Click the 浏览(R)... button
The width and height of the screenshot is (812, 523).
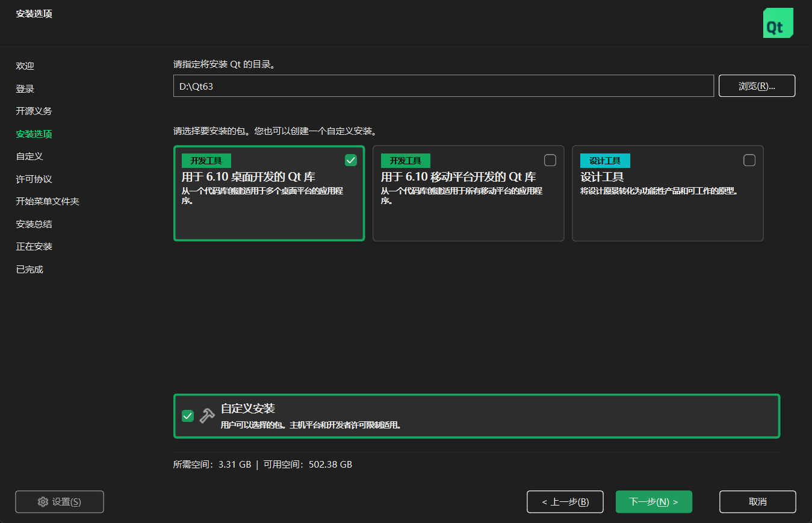pos(757,86)
